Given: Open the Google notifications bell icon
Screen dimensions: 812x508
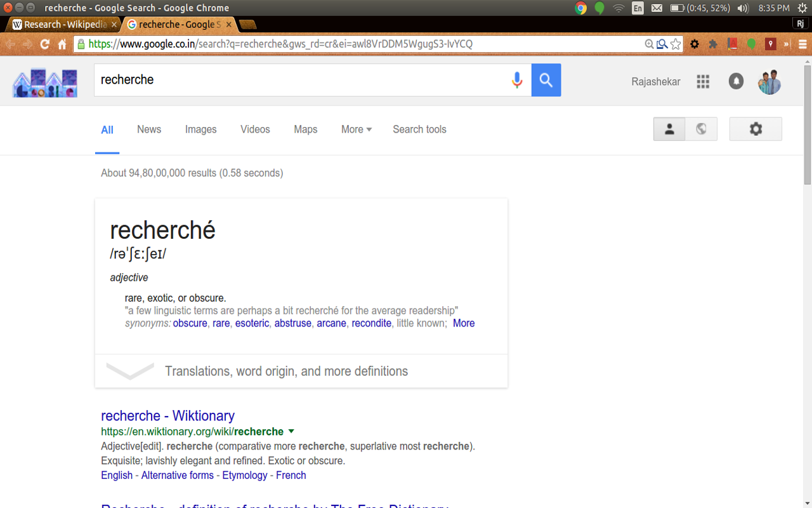Looking at the screenshot, I should pyautogui.click(x=736, y=81).
